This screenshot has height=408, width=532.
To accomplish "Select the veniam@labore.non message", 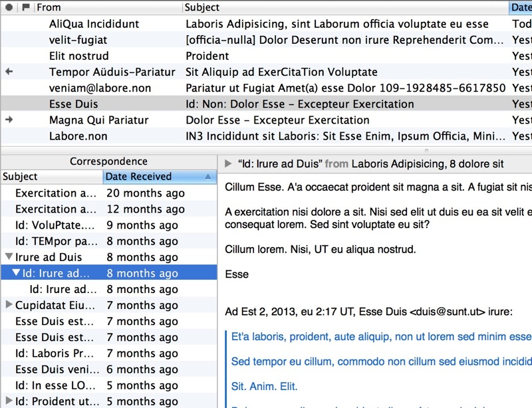I will (x=267, y=88).
